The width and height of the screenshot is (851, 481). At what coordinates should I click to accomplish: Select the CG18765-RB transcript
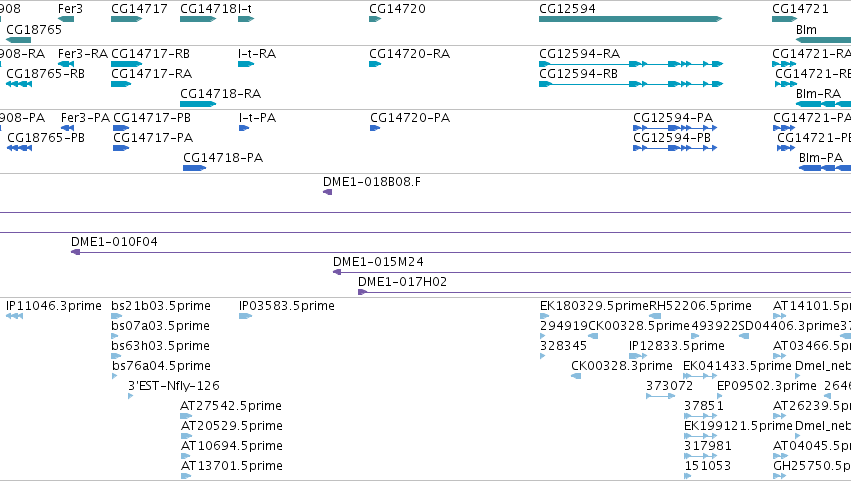click(x=19, y=84)
